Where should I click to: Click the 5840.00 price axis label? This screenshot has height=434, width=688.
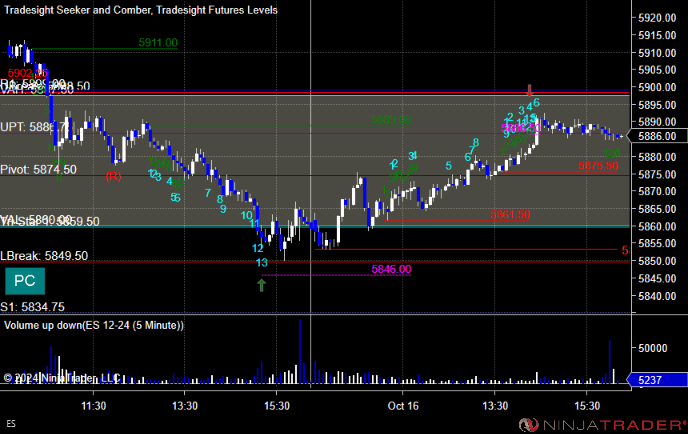coord(657,296)
